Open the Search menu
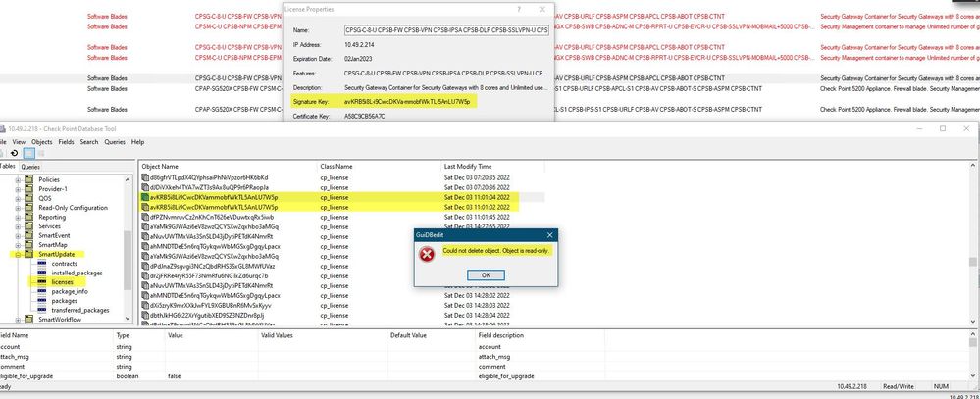The width and height of the screenshot is (980, 399). (88, 142)
